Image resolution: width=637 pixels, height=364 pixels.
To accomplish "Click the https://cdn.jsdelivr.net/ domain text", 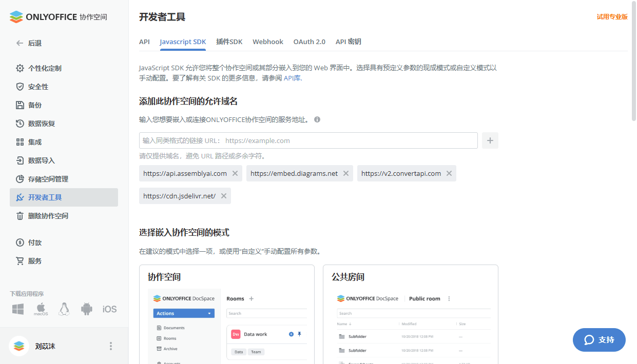I will [180, 196].
